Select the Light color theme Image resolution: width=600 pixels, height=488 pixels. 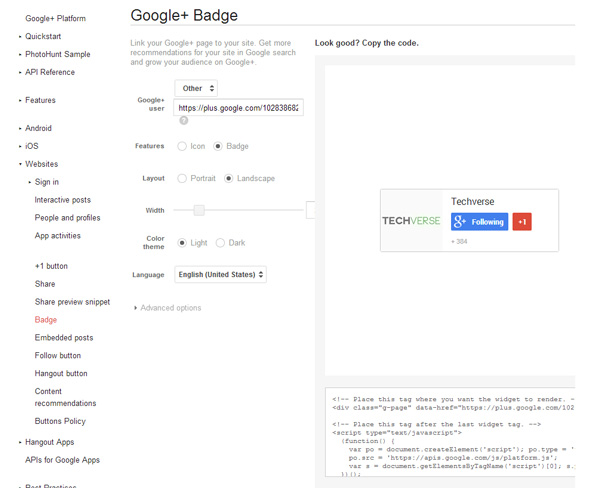click(182, 243)
